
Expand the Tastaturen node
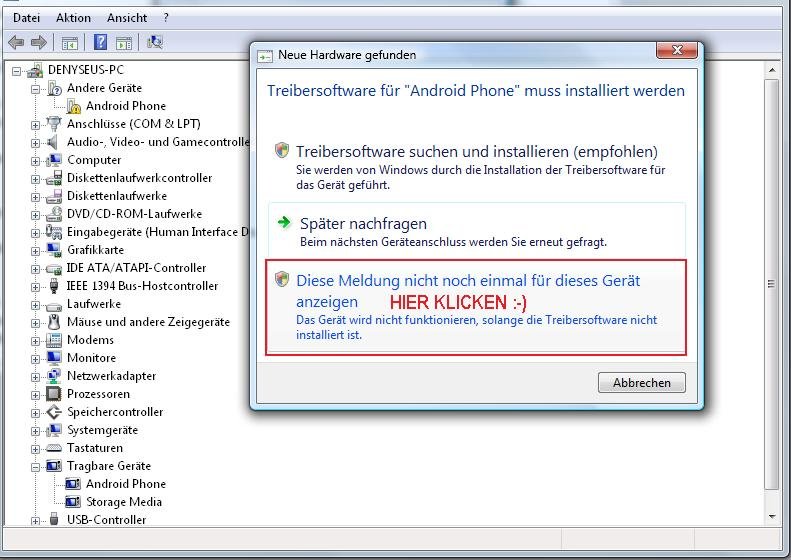coord(35,449)
